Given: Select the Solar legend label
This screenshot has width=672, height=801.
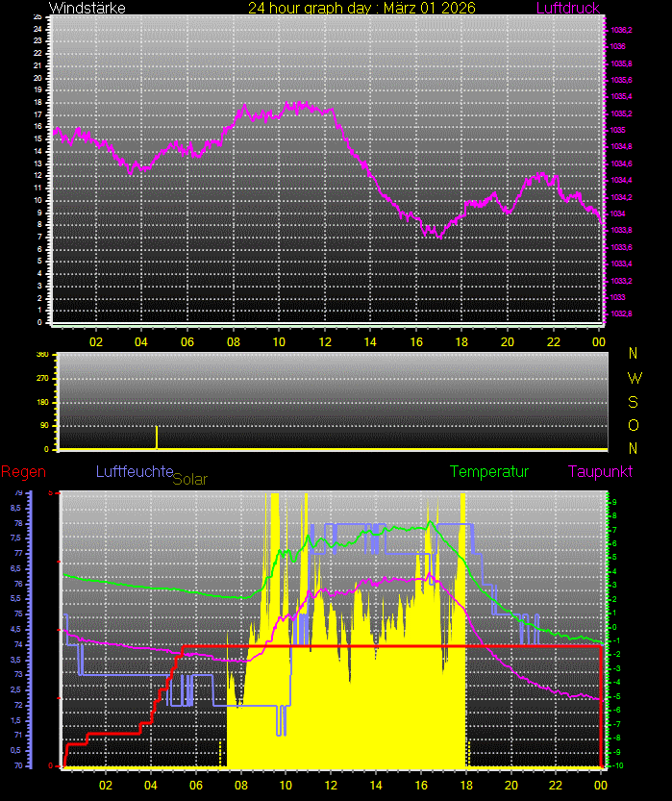Looking at the screenshot, I should click(x=189, y=478).
